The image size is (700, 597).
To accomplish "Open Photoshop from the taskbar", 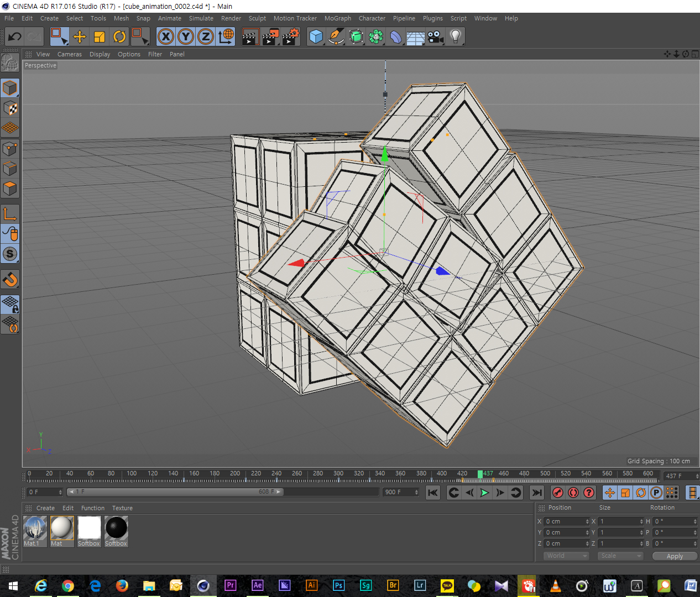I will coord(339,585).
